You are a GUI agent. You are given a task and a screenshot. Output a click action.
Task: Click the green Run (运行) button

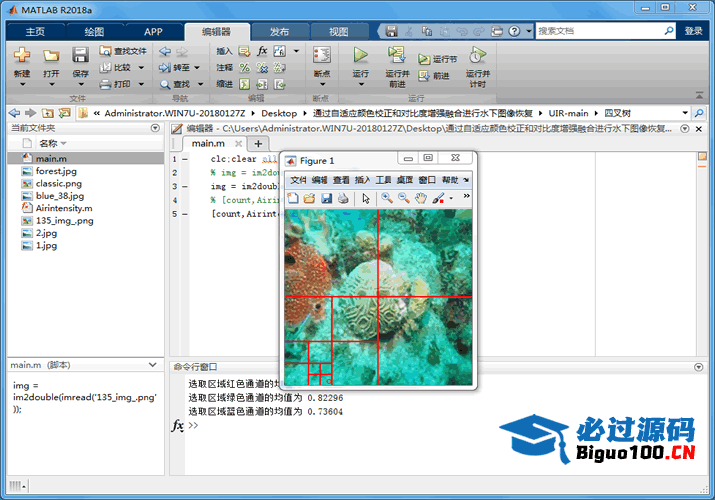(x=360, y=55)
